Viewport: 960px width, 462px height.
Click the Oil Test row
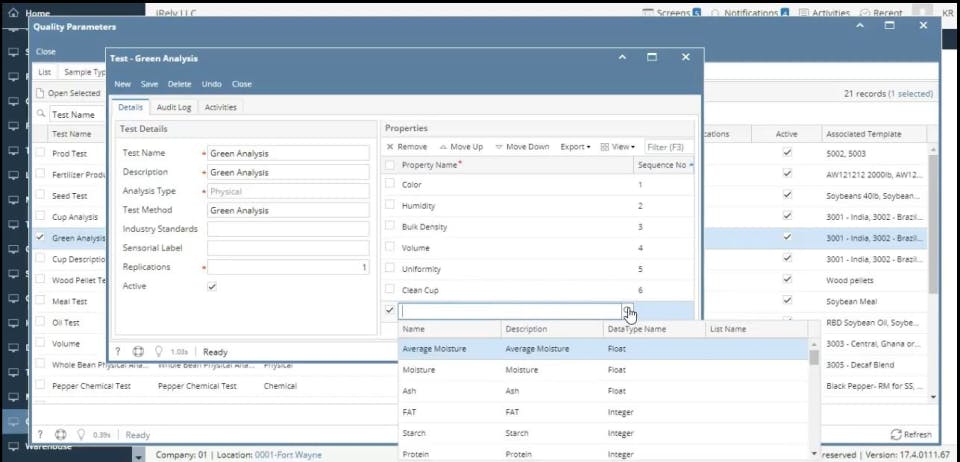(70, 322)
